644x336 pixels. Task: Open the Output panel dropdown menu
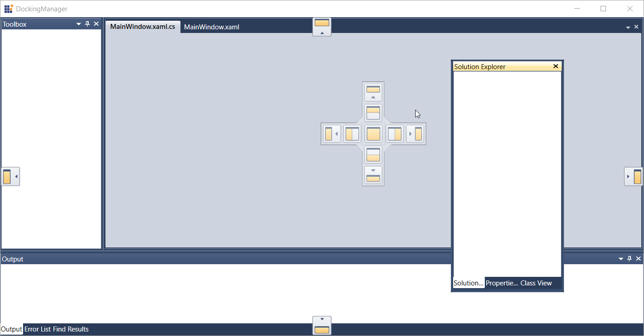point(621,259)
